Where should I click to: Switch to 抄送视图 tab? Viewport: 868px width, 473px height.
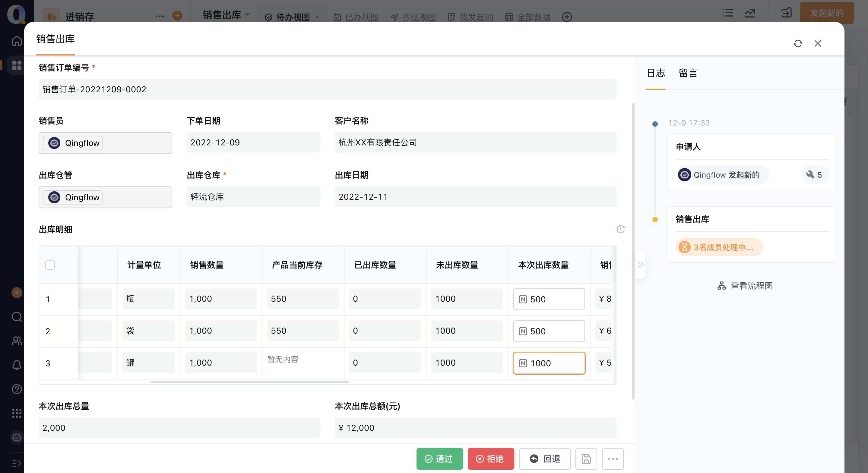[x=413, y=17]
